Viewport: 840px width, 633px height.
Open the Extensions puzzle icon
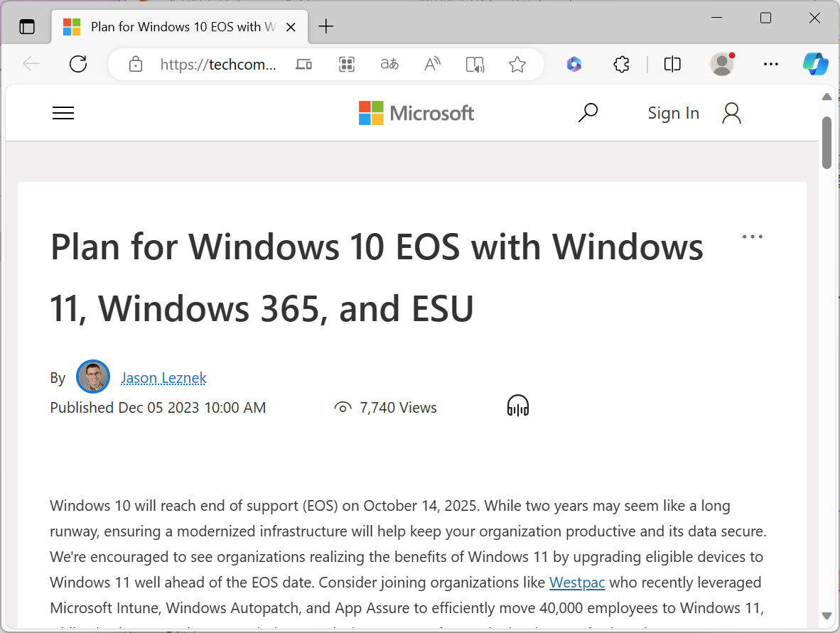[621, 64]
